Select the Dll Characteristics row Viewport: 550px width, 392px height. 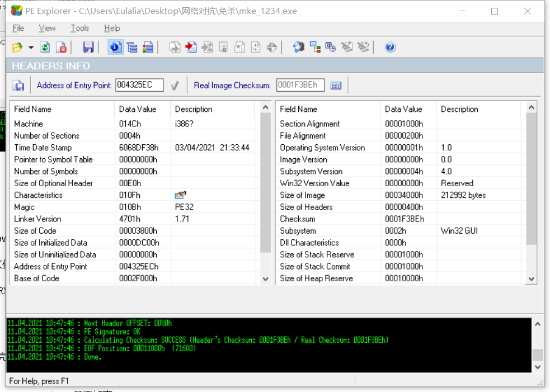(401, 243)
